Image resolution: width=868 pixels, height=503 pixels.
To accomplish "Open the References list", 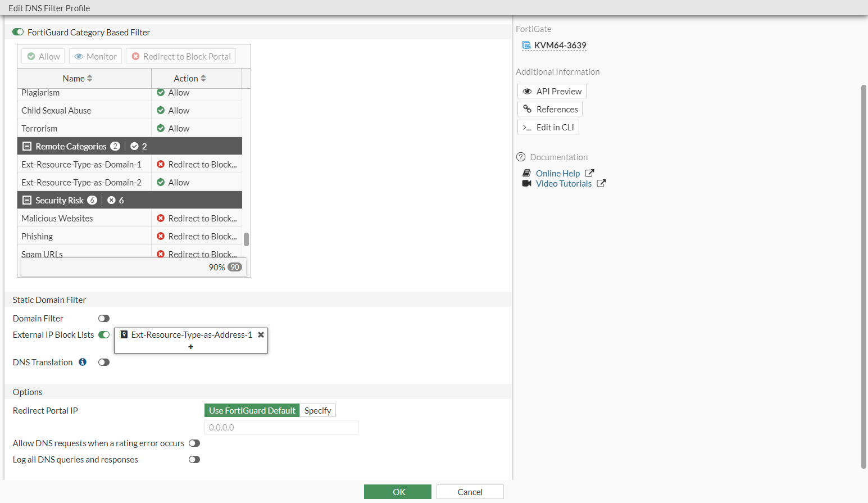I will tap(550, 109).
